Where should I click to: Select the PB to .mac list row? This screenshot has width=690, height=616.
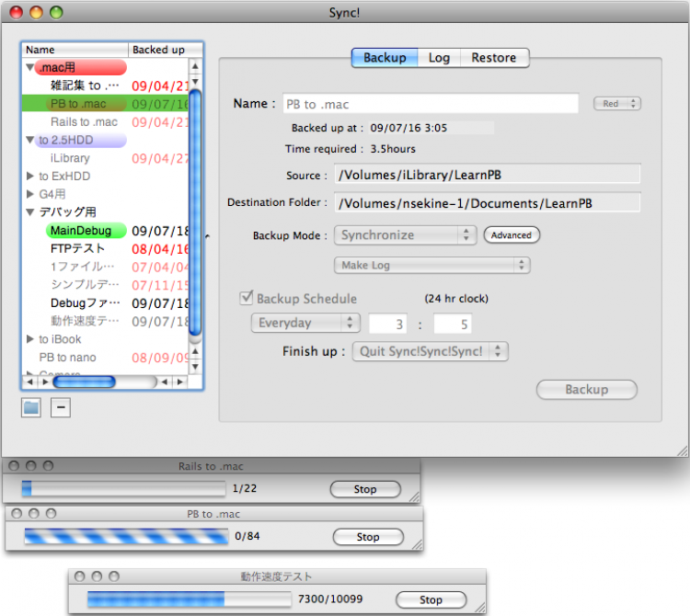pyautogui.click(x=105, y=104)
